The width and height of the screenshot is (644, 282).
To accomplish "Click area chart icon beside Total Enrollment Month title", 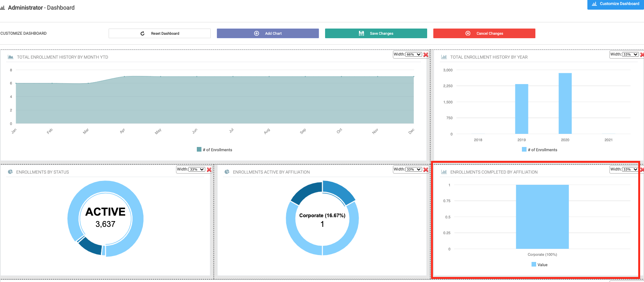I will click(11, 57).
